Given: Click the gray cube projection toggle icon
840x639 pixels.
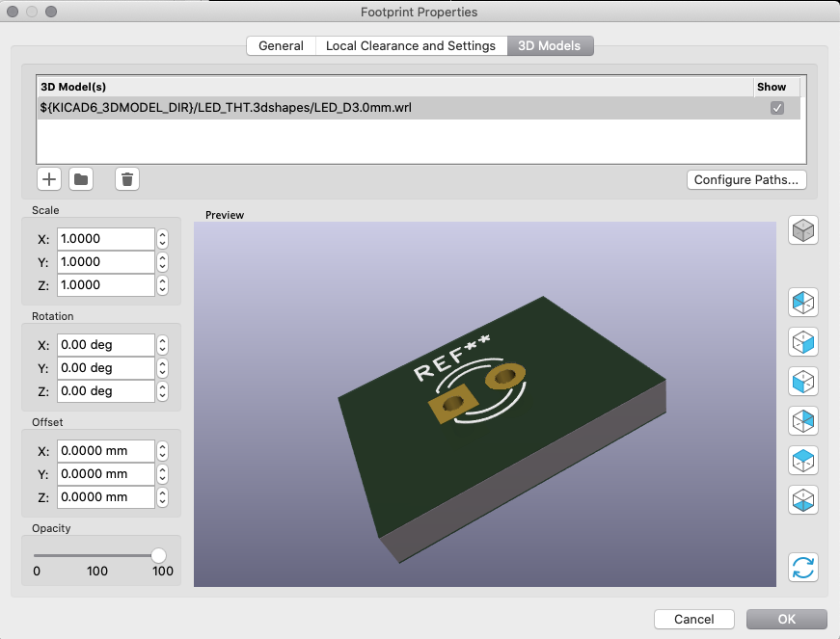Looking at the screenshot, I should 803,230.
